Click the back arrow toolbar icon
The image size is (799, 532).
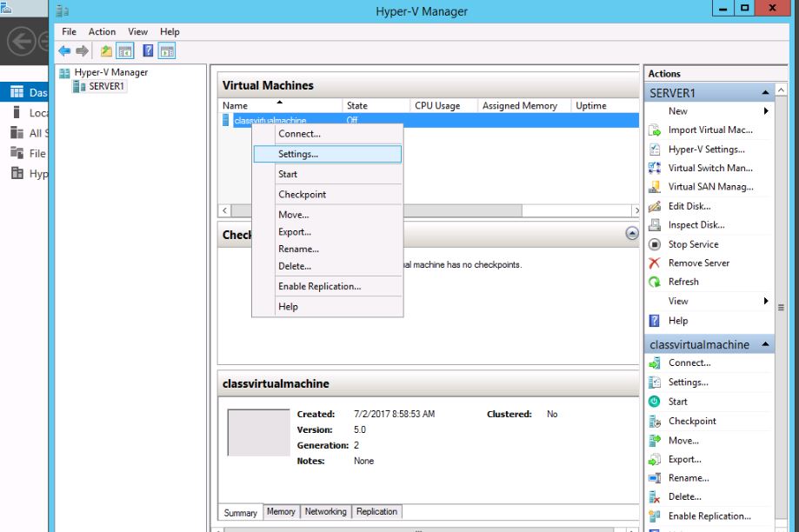[x=64, y=51]
